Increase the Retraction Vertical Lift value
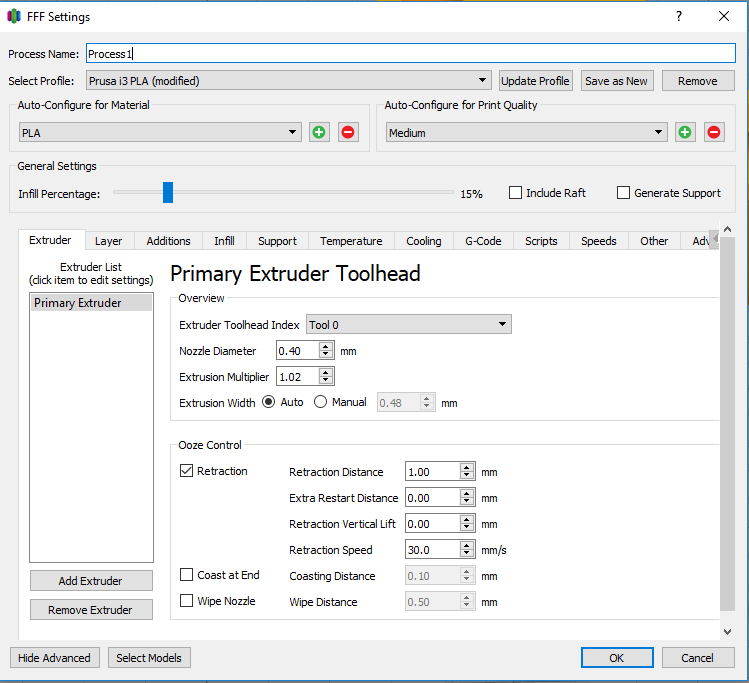 pyautogui.click(x=467, y=520)
